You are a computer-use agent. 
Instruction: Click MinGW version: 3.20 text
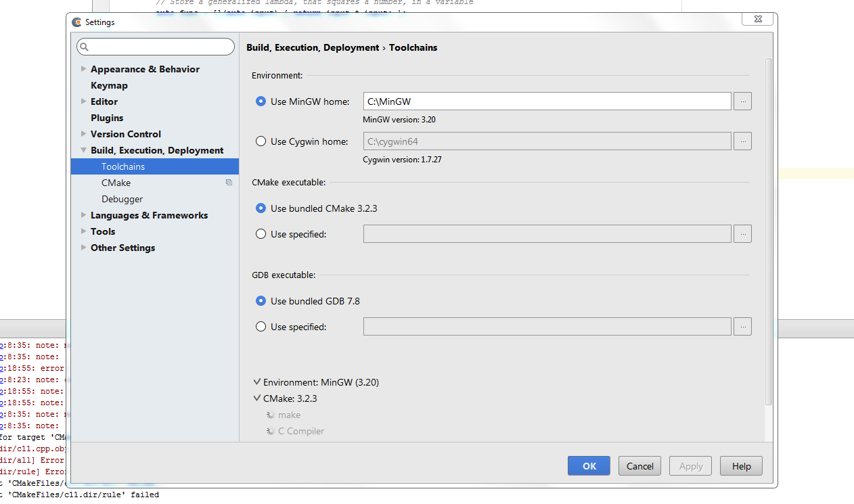coord(399,120)
